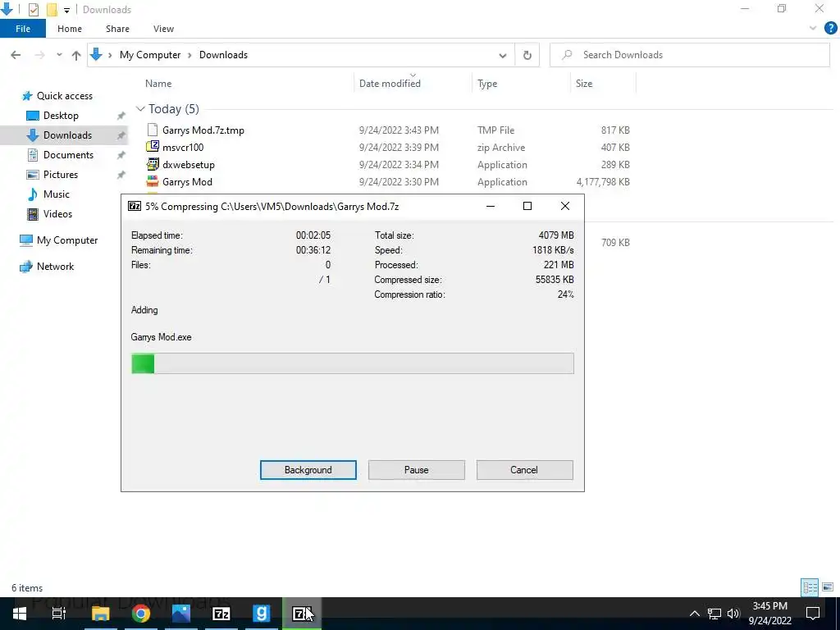Click Downloads in address breadcrumb

coord(223,55)
